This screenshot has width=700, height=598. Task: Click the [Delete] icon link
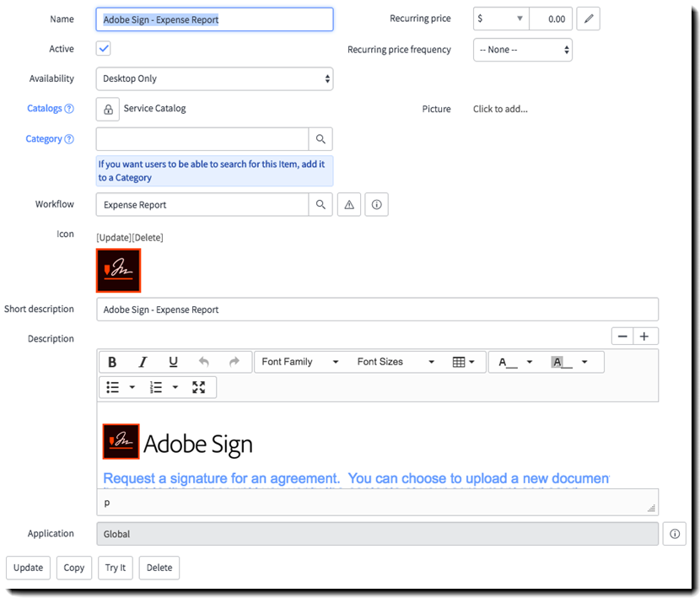[148, 238]
